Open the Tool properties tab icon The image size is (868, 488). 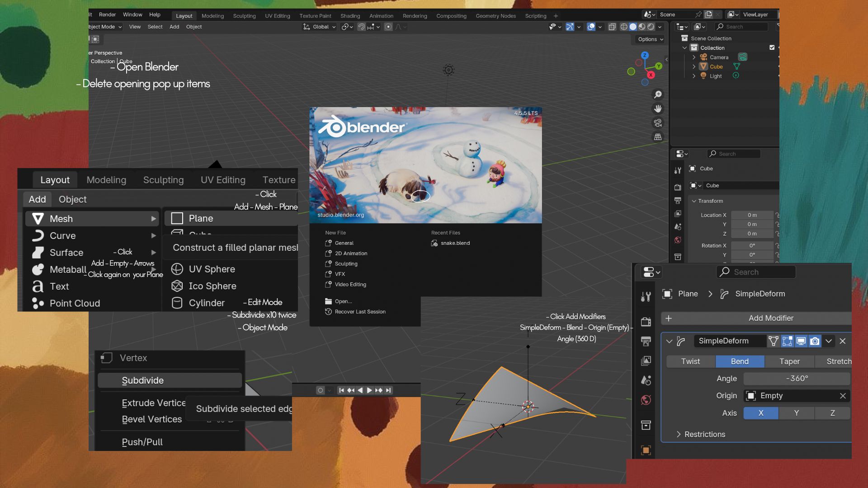[646, 297]
